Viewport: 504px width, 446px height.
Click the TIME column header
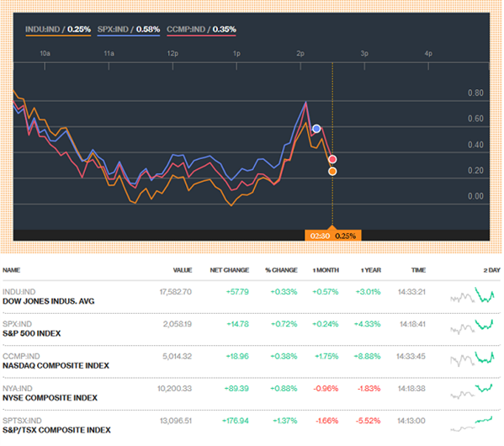[418, 270]
